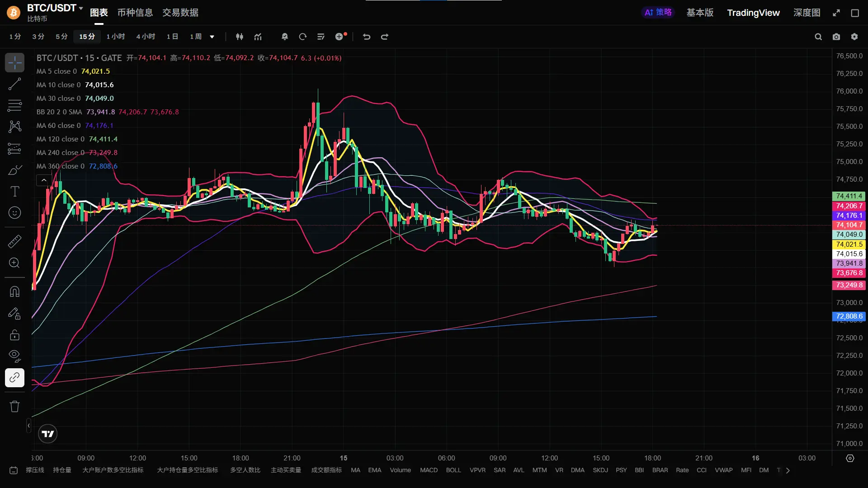Viewport: 868px width, 488px height.
Task: Toggle lock all drawings padlock
Action: pos(14,335)
